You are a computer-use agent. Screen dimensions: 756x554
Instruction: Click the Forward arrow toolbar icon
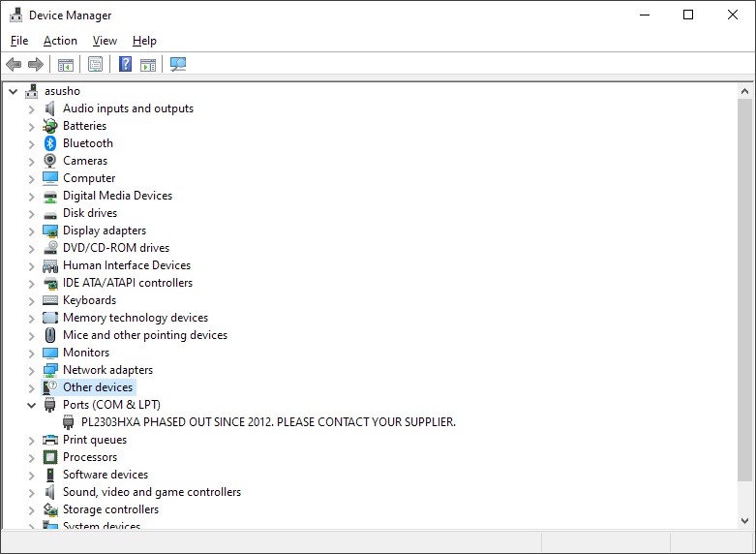[36, 64]
